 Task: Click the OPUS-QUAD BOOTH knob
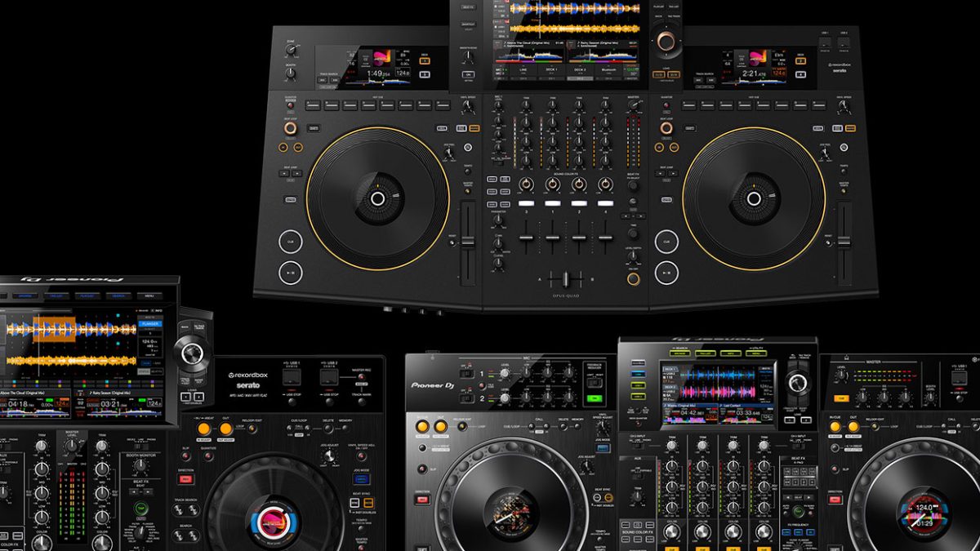click(x=291, y=74)
